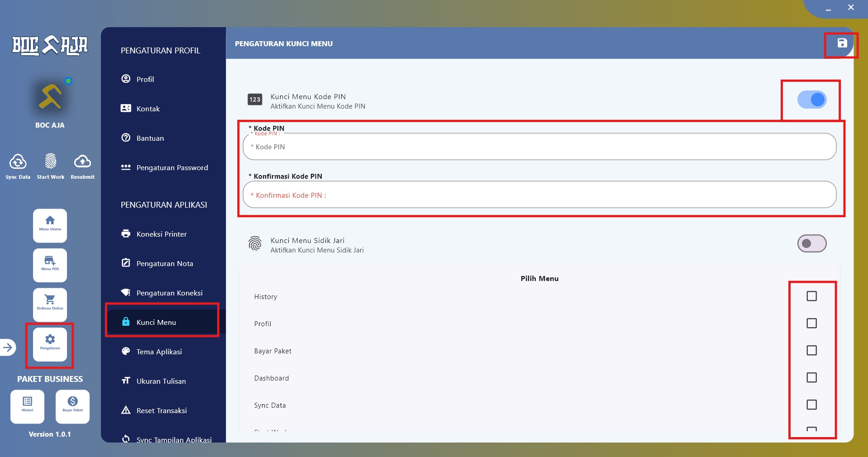The image size is (868, 457).
Task: Click the text size icon beside Ukuran Tulisan
Action: pyautogui.click(x=126, y=381)
